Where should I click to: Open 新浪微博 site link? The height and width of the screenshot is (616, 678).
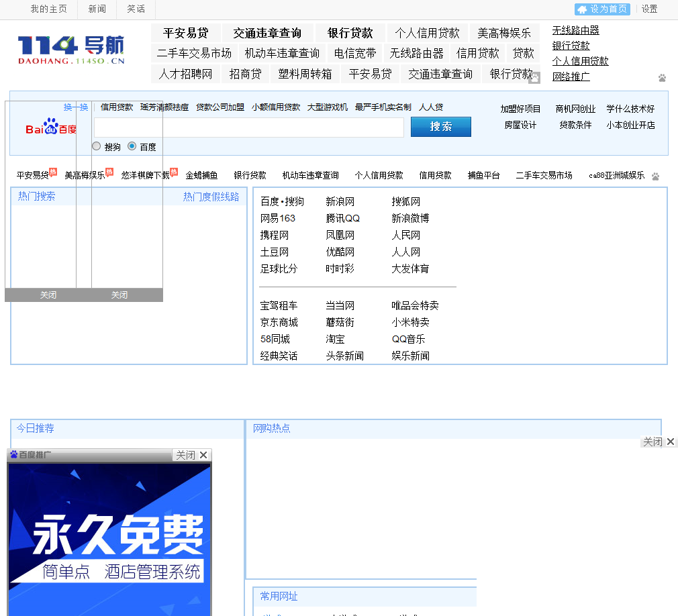pyautogui.click(x=410, y=218)
